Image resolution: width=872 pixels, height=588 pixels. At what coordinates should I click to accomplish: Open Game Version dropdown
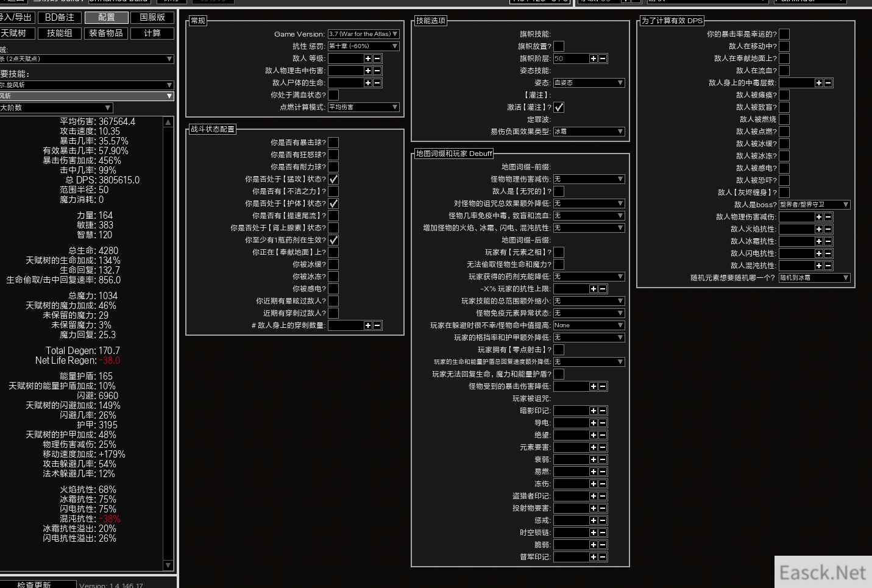pyautogui.click(x=364, y=34)
